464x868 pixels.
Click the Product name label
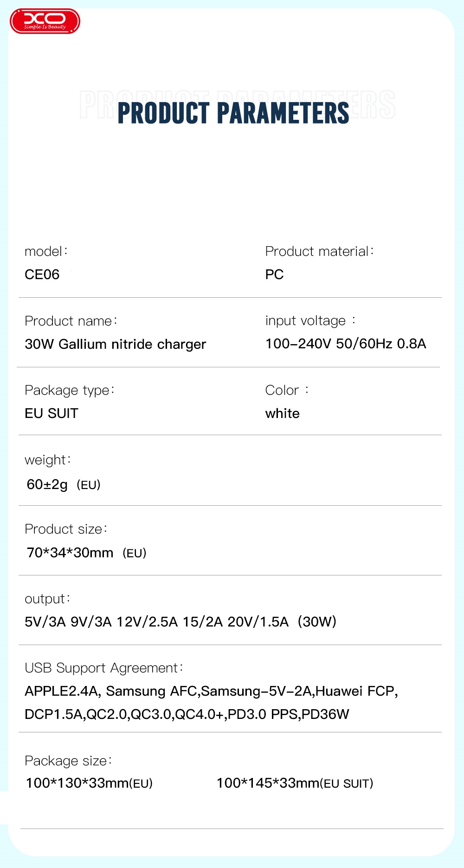[71, 321]
